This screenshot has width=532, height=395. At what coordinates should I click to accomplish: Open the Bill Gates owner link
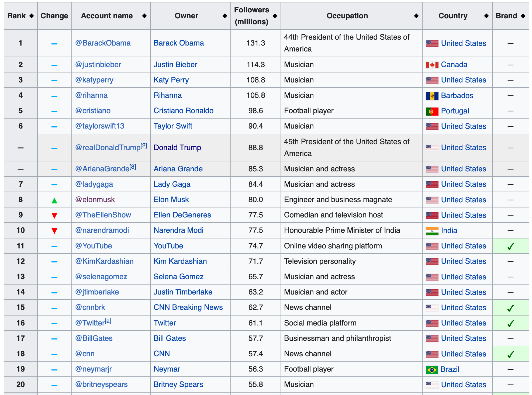coord(170,338)
